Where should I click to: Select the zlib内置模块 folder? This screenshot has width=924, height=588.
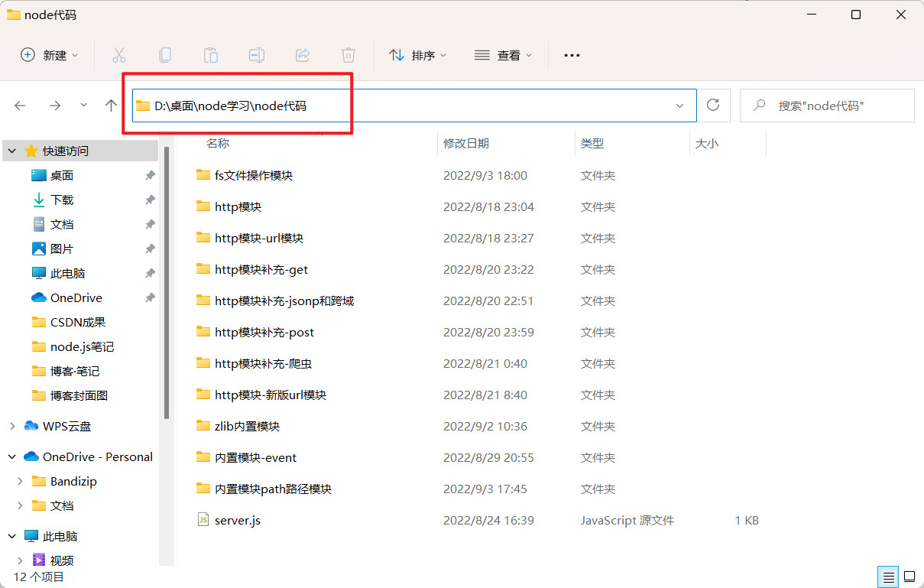point(247,426)
